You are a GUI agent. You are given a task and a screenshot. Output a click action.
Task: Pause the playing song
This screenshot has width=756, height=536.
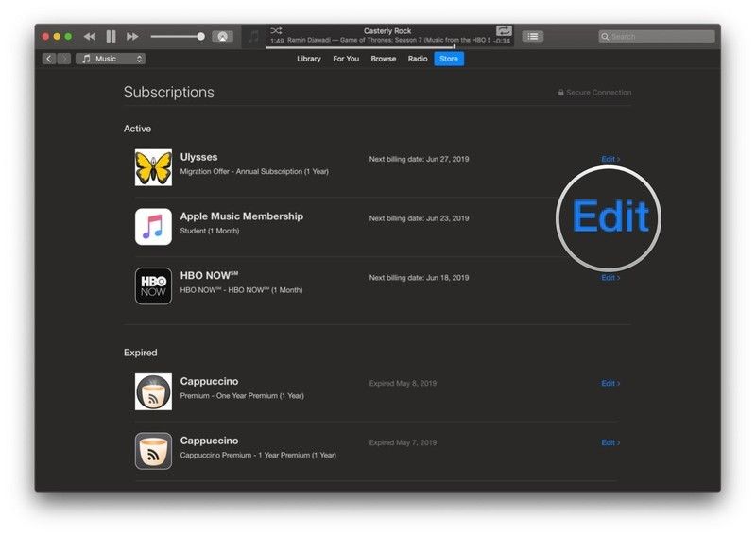point(111,36)
